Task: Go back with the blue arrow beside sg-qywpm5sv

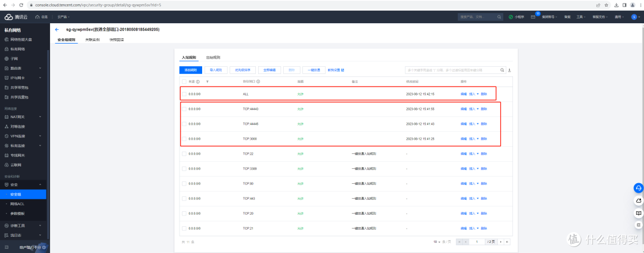Action: tap(57, 30)
